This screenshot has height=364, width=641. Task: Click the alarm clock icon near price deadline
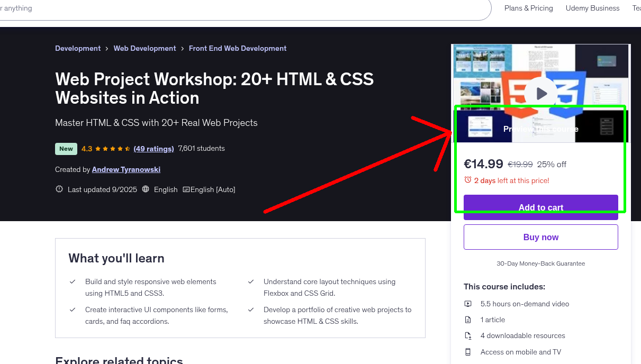click(468, 180)
